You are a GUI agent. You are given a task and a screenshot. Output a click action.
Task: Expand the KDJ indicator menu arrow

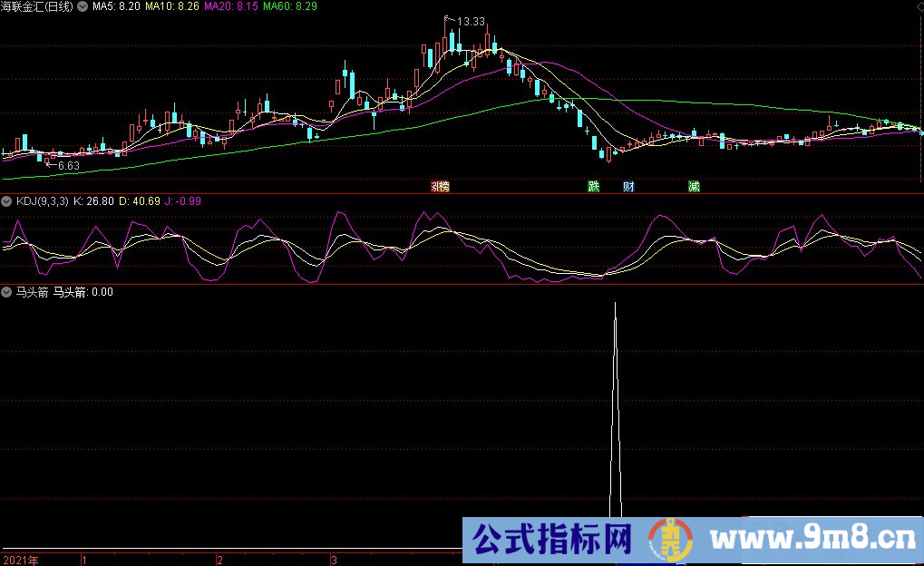point(6,201)
